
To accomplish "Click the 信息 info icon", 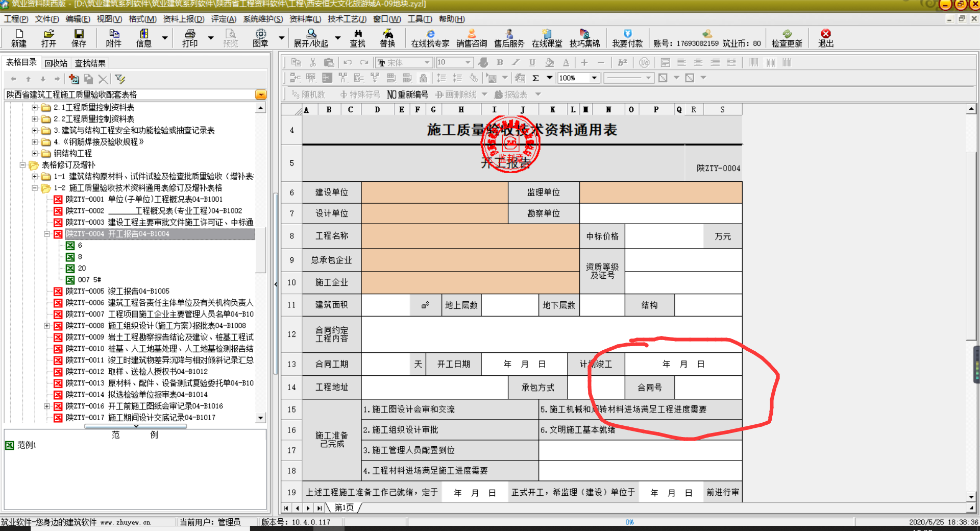I will (144, 38).
